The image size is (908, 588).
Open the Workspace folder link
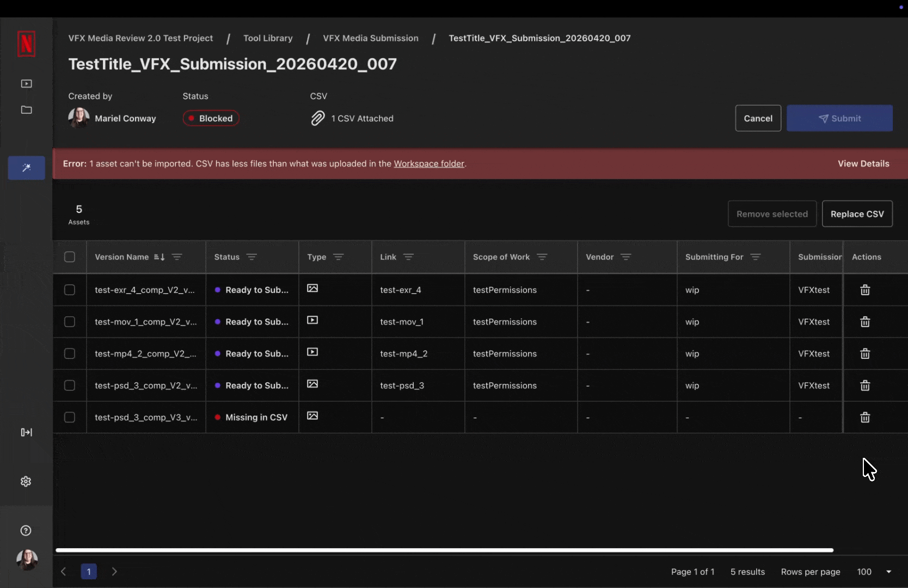click(x=429, y=164)
